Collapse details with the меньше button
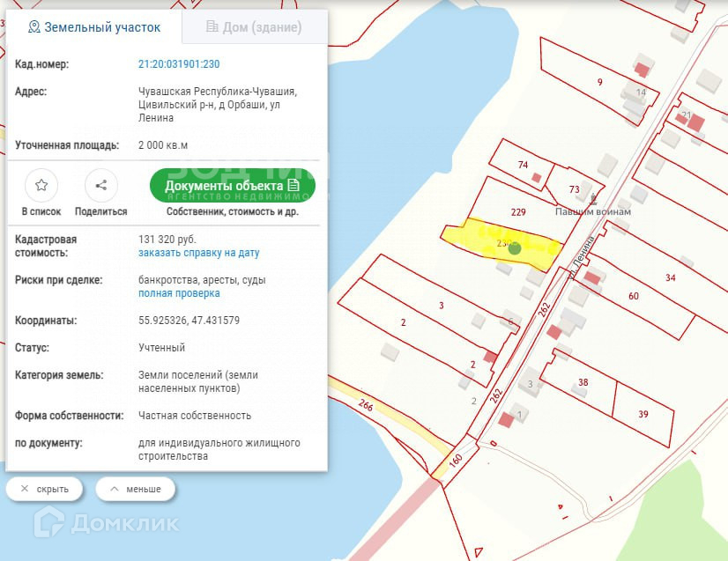Screen dimensions: 728x561 pos(135,489)
